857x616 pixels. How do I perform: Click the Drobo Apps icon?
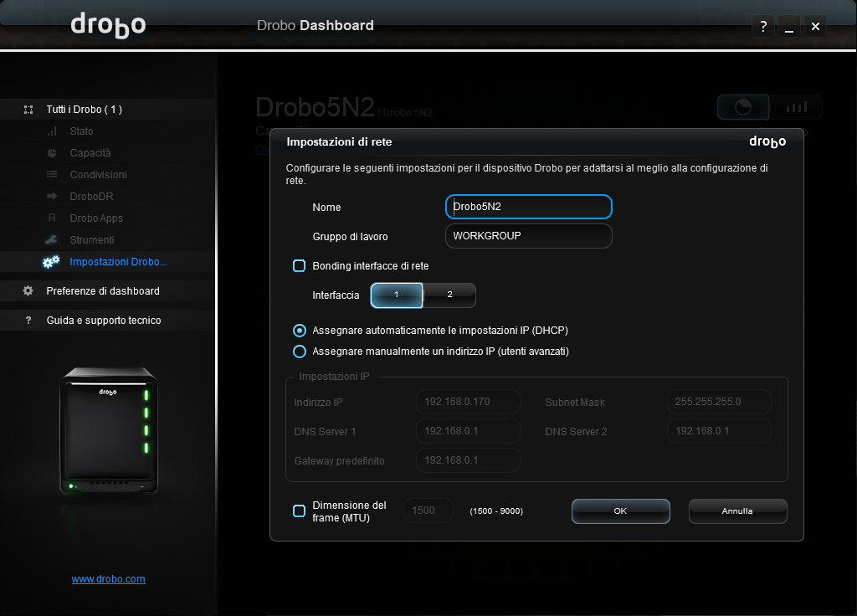52,218
